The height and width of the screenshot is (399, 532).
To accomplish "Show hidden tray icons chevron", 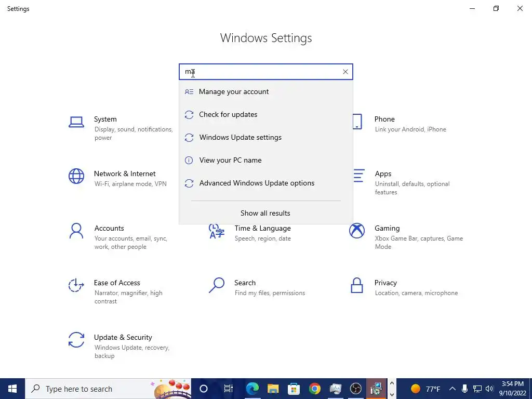I will (x=453, y=389).
